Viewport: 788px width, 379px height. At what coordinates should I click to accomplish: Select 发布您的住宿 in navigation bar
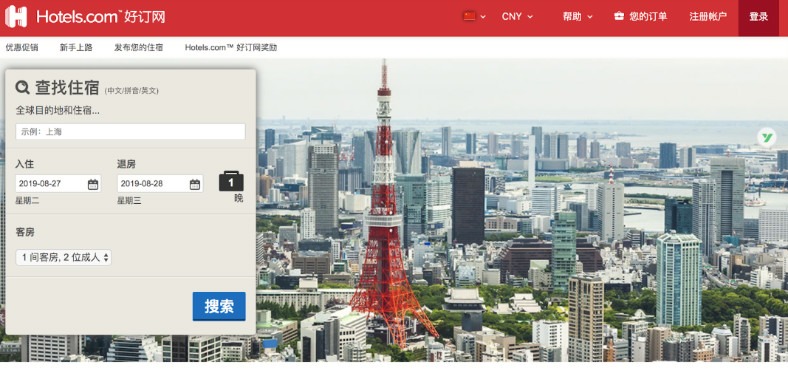[139, 47]
